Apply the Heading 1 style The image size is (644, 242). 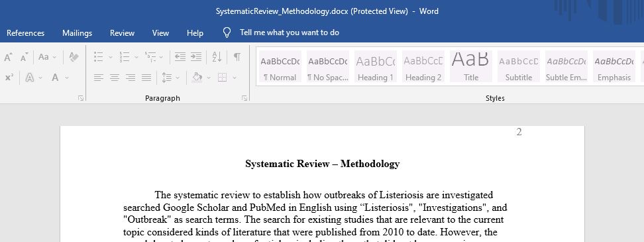[x=376, y=66]
